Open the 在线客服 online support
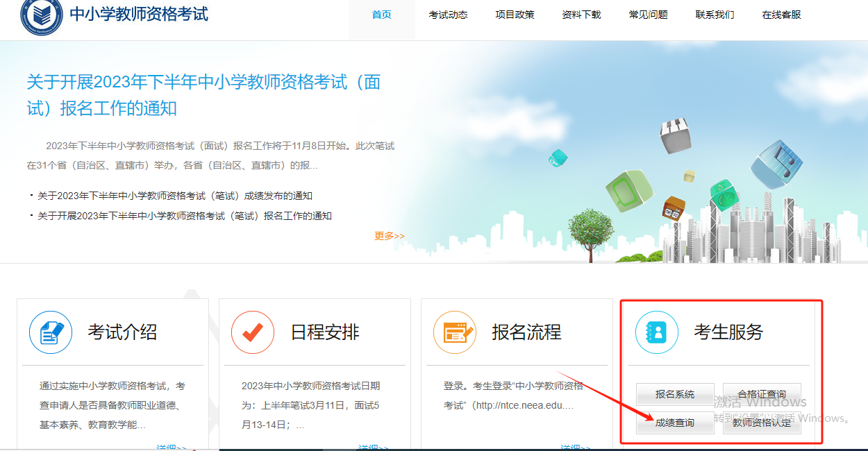 [783, 14]
